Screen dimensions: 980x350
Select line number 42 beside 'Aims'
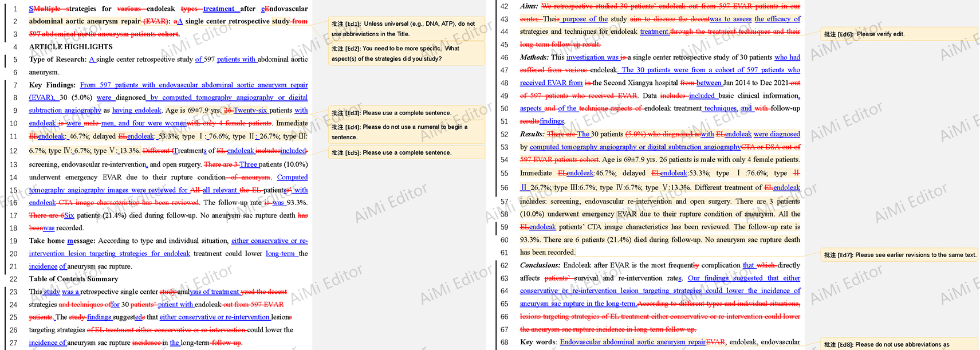click(505, 6)
